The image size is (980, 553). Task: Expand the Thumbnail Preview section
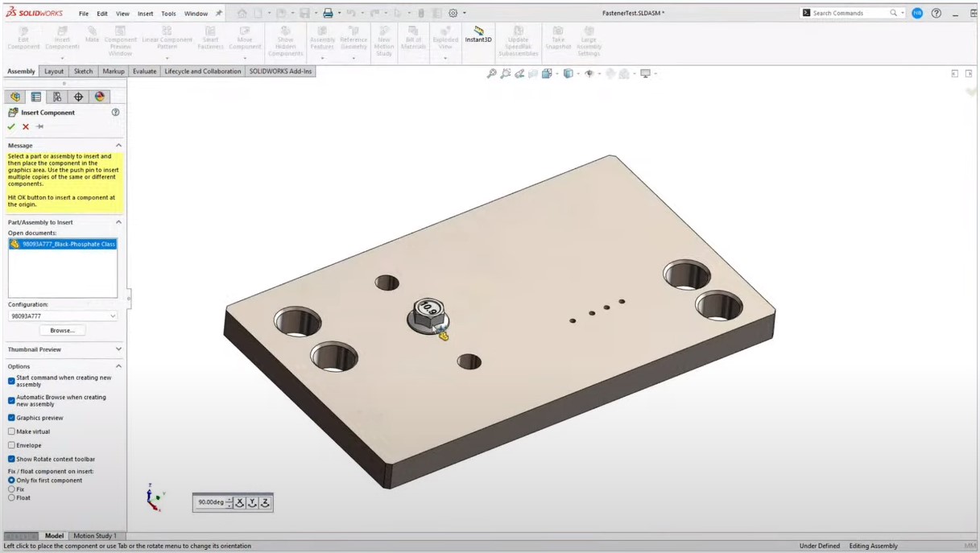click(x=118, y=349)
